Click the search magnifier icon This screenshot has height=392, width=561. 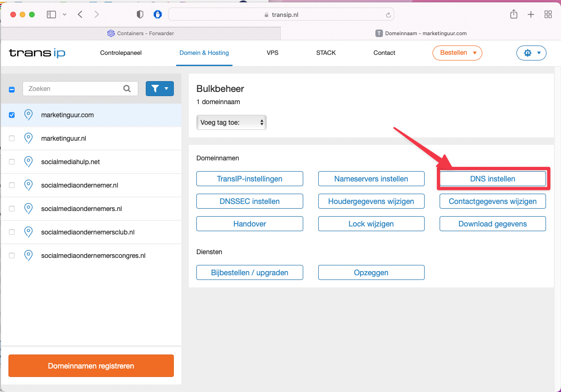pyautogui.click(x=127, y=89)
